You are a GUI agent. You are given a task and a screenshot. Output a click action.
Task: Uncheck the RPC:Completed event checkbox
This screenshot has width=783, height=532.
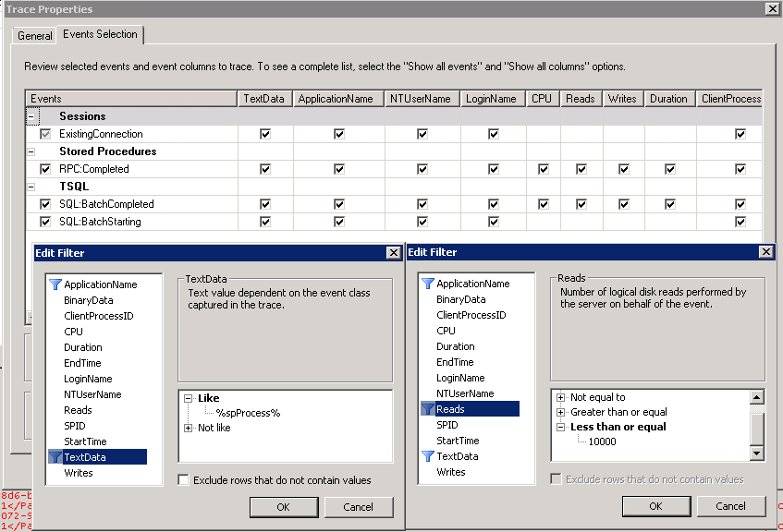[45, 169]
